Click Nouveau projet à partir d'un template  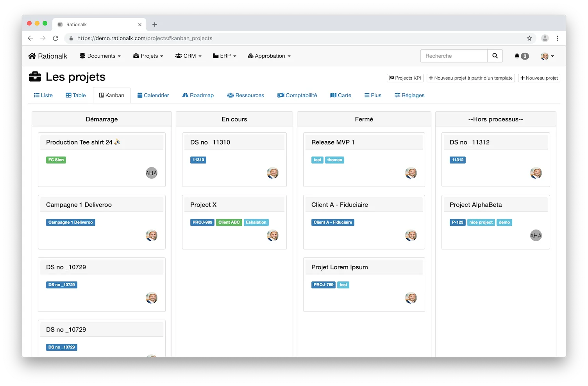tap(471, 78)
